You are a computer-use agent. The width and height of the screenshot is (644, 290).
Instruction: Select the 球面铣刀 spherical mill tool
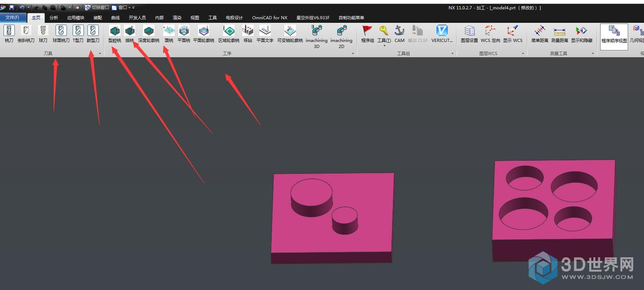pos(61,34)
